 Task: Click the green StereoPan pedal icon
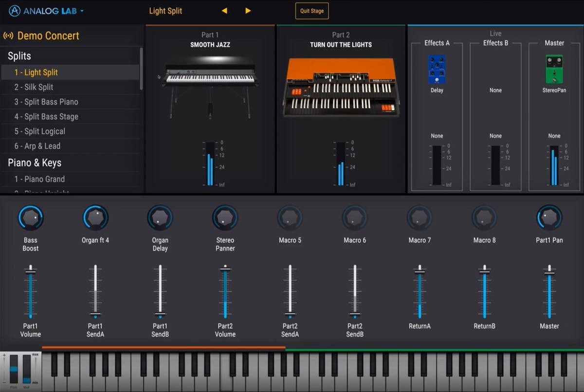tap(554, 69)
